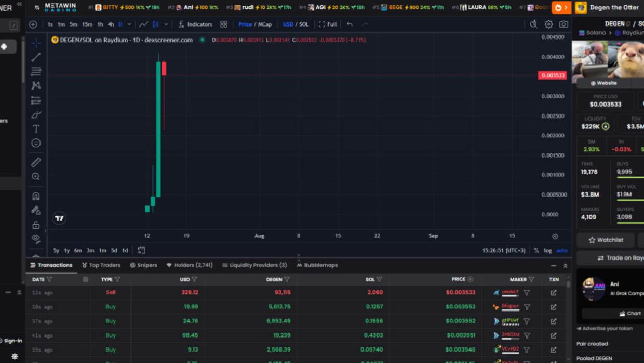Open transaction link for the 19.99 buy row
The image size is (644, 363).
click(554, 307)
